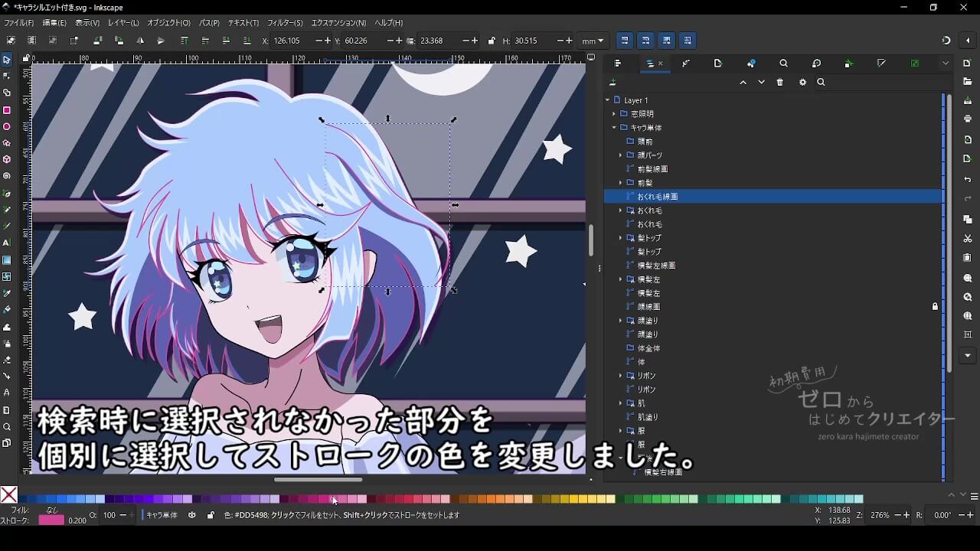Screen dimensions: 980x551
Task: Select the Zoom tool in toolbox
Action: (x=7, y=426)
